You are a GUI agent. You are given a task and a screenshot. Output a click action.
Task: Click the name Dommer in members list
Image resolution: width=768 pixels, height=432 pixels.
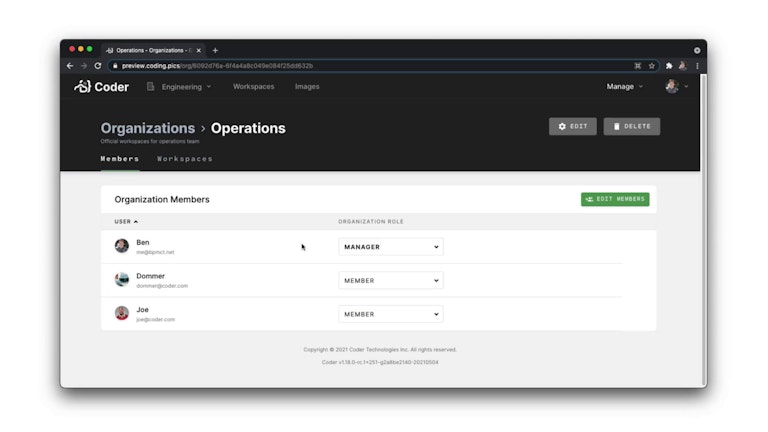150,276
